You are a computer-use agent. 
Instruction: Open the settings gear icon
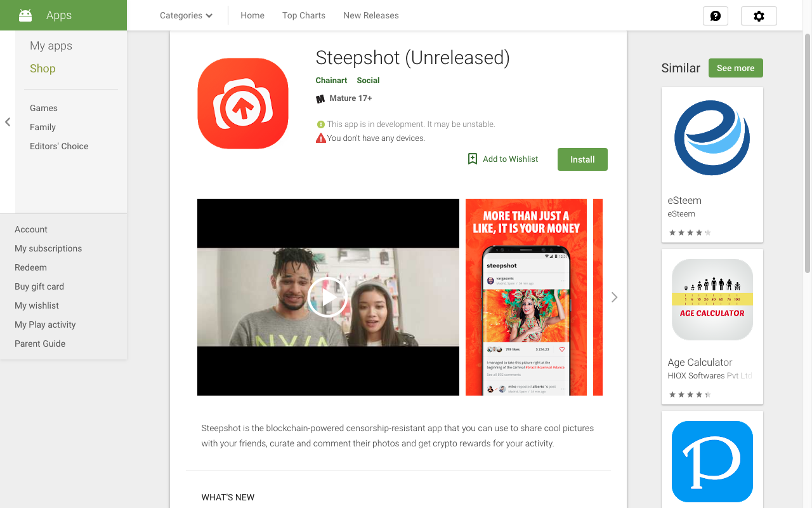pos(759,16)
